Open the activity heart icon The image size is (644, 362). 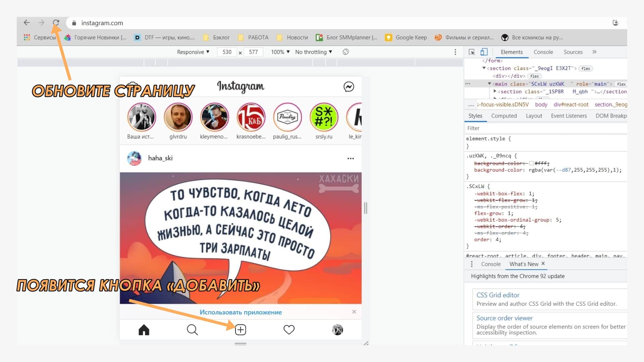pyautogui.click(x=289, y=330)
